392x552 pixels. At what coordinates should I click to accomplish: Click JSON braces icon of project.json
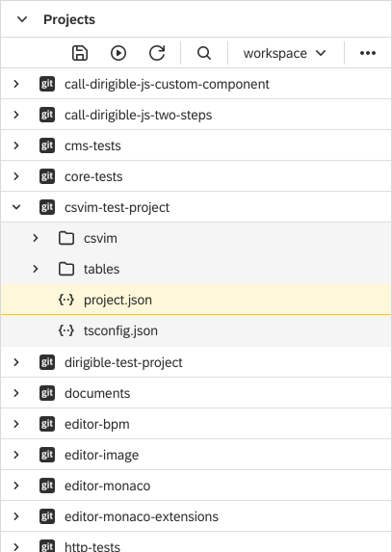(66, 300)
